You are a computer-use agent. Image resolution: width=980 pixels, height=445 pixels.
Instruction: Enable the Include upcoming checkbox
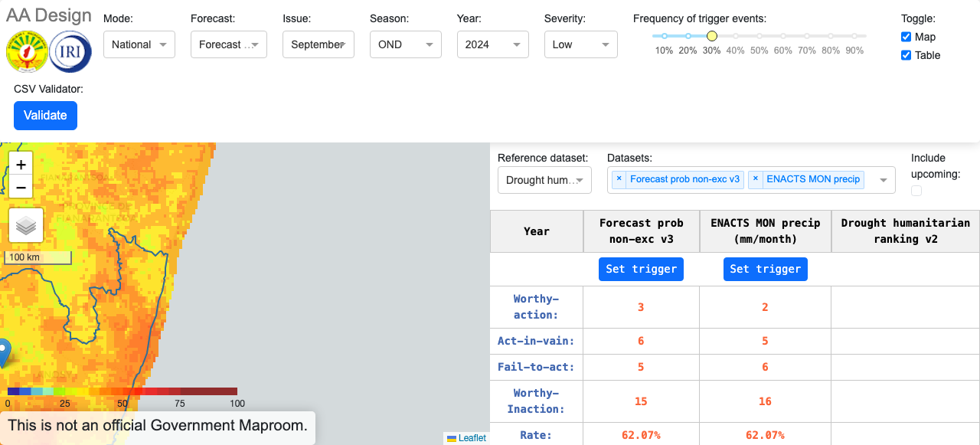916,190
